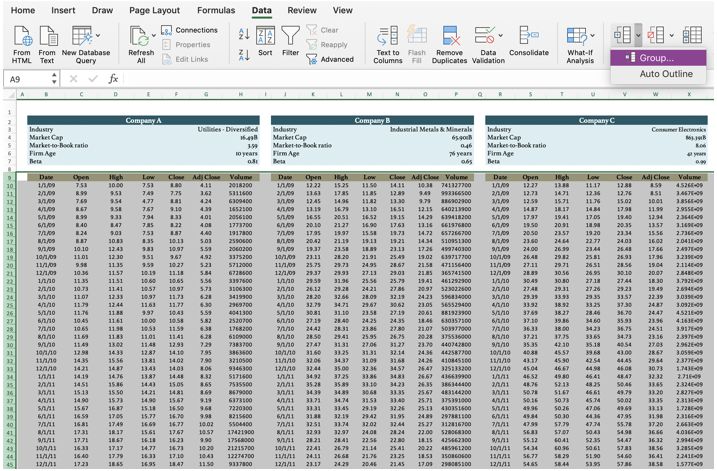Click the cancel entry X icon
This screenshot has height=471, width=717.
coord(73,79)
